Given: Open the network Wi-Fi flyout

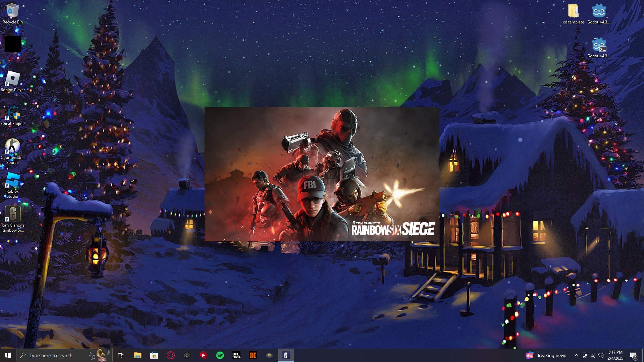Looking at the screenshot, I should [x=593, y=355].
